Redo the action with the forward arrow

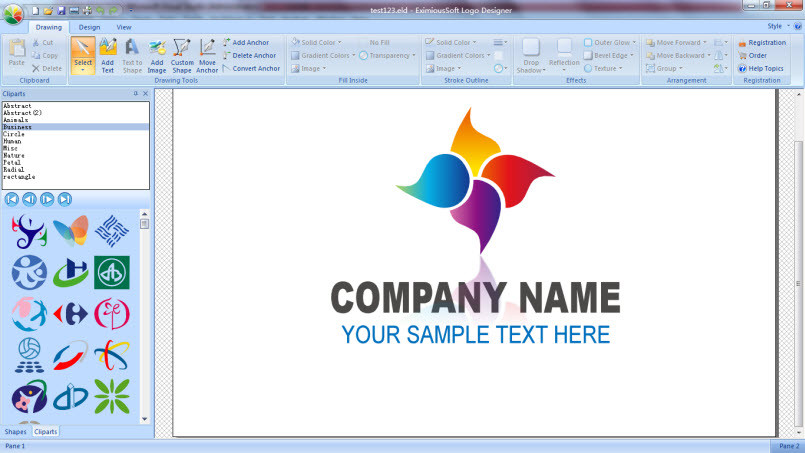tap(113, 10)
